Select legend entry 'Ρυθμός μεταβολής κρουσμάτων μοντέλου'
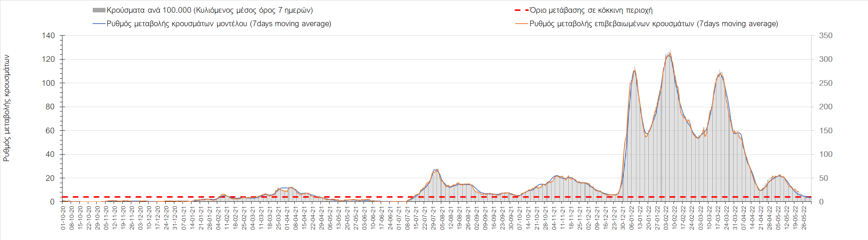The width and height of the screenshot is (868, 240). click(219, 24)
